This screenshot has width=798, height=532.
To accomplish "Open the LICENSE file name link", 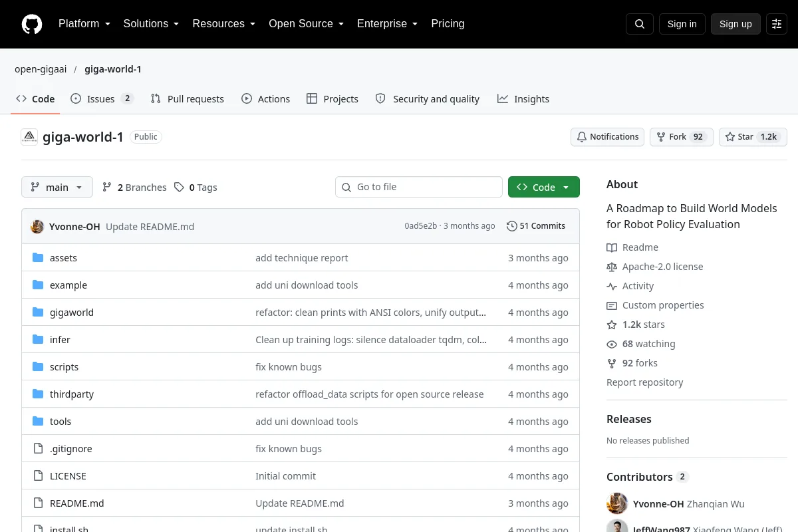I will coord(68,476).
